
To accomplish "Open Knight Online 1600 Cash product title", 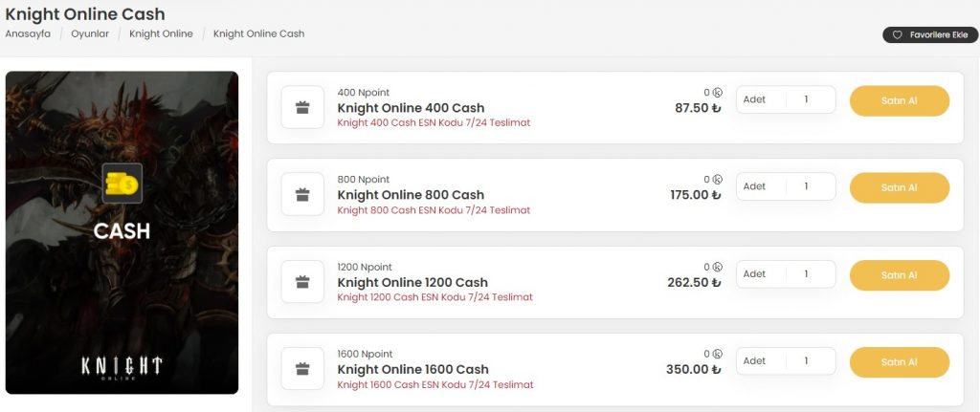I will point(412,369).
